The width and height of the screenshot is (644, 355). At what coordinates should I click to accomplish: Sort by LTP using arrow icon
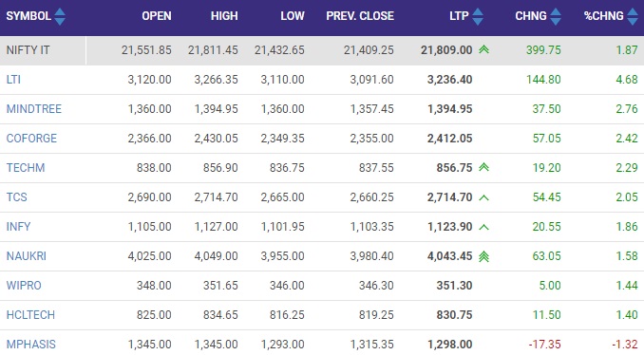(478, 16)
